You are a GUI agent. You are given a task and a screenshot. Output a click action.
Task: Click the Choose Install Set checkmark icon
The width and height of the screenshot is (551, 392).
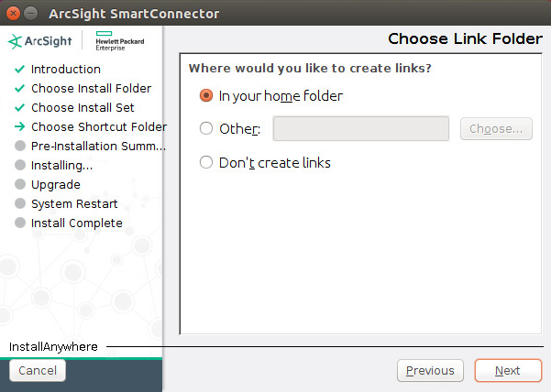pyautogui.click(x=19, y=108)
